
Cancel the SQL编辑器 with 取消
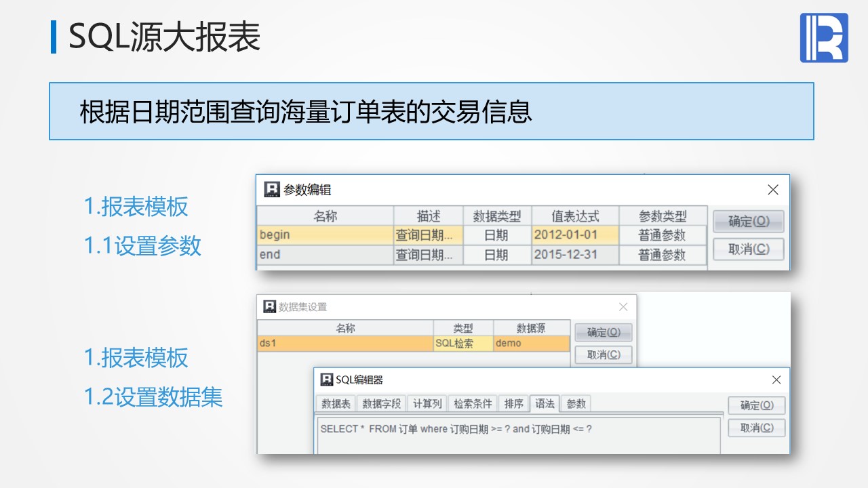pos(756,428)
